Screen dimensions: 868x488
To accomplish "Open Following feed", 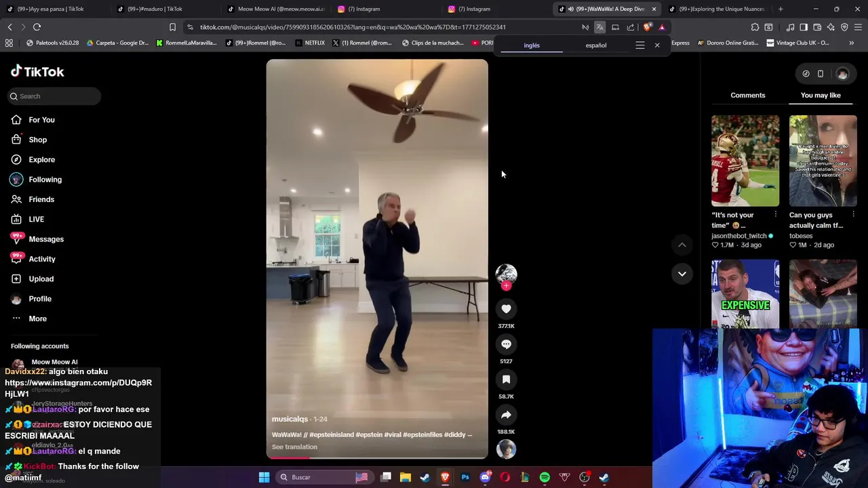I will click(x=45, y=180).
